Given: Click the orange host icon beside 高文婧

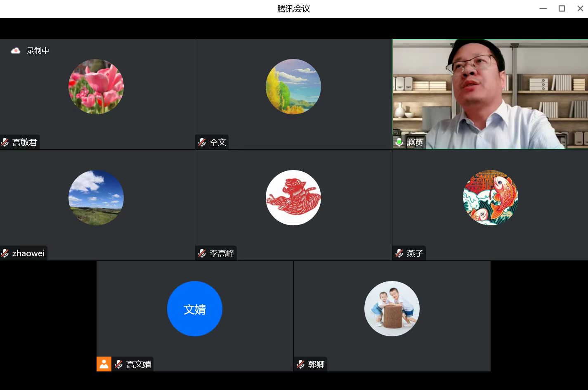Looking at the screenshot, I should [x=104, y=364].
